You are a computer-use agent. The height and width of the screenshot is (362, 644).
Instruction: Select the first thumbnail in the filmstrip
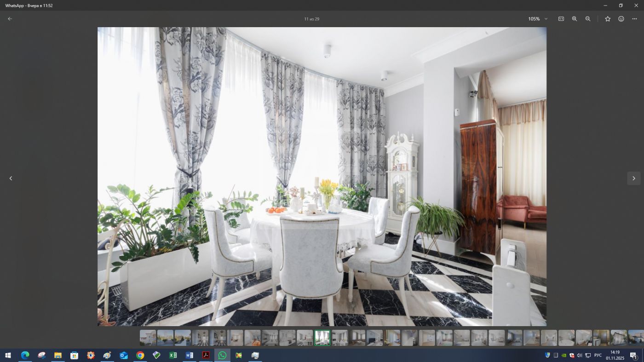click(148, 338)
